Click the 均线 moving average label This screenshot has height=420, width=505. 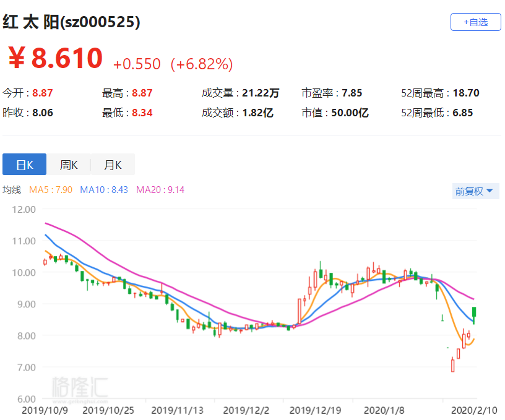tap(12, 190)
